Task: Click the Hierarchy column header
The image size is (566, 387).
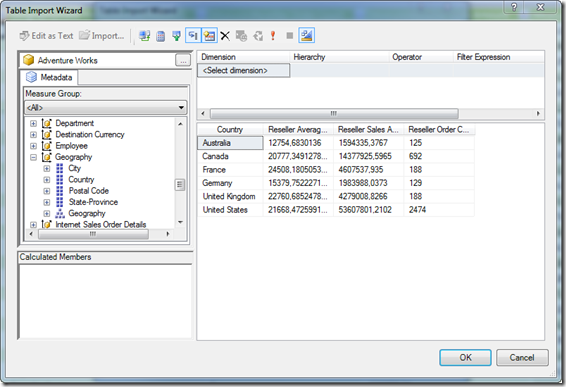Action: point(339,57)
